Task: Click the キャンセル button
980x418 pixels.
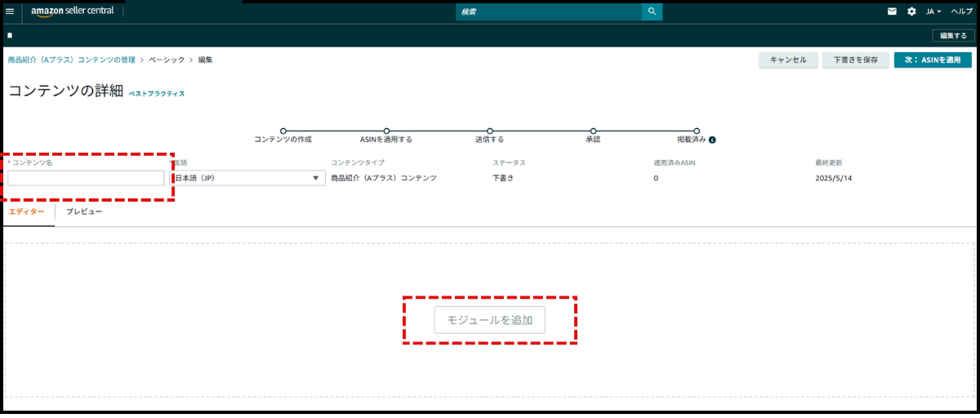Action: (788, 60)
